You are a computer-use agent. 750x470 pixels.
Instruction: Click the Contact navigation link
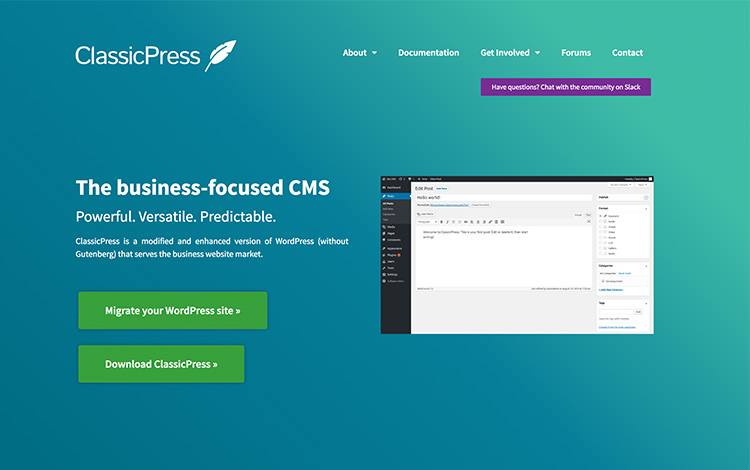pyautogui.click(x=627, y=53)
